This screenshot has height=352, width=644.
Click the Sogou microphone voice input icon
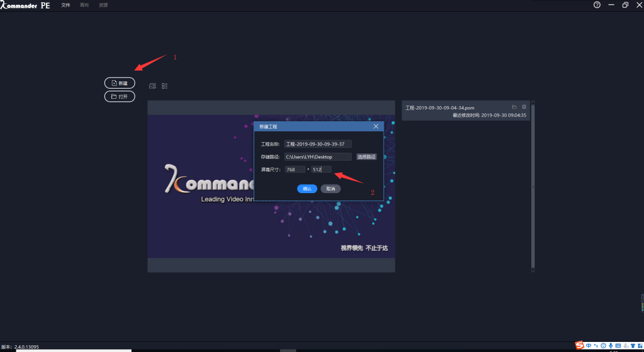(610, 346)
